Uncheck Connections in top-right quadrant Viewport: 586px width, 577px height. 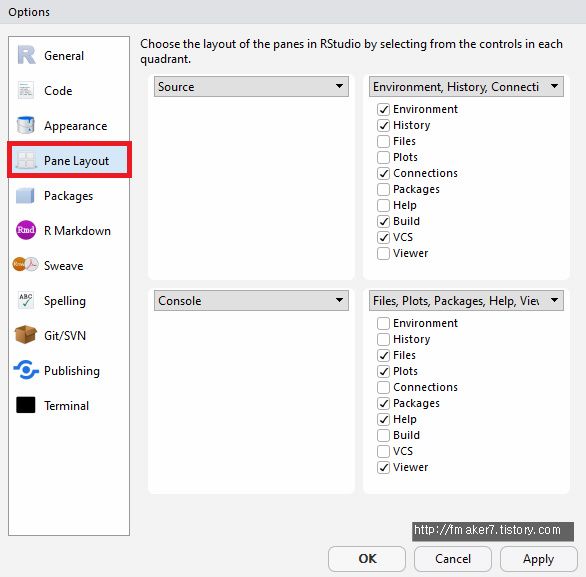383,173
